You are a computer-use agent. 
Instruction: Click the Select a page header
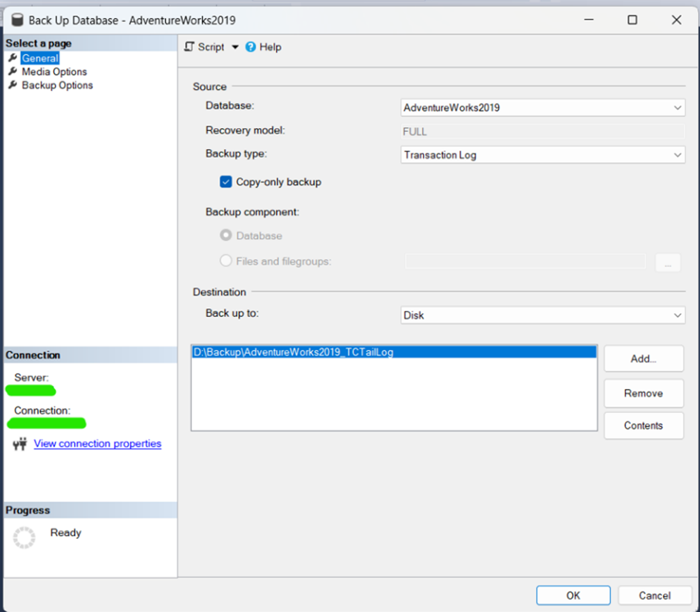click(x=90, y=43)
